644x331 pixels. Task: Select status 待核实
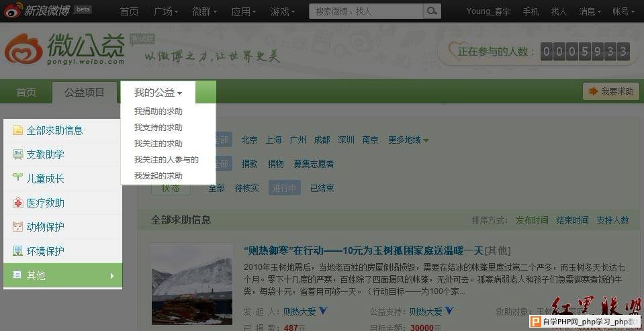[x=247, y=189]
